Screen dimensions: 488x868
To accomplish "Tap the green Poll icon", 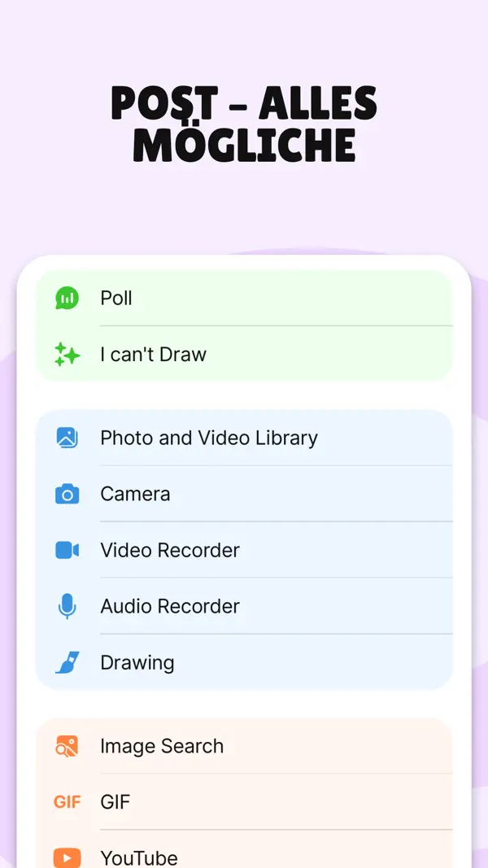I will [x=68, y=298].
